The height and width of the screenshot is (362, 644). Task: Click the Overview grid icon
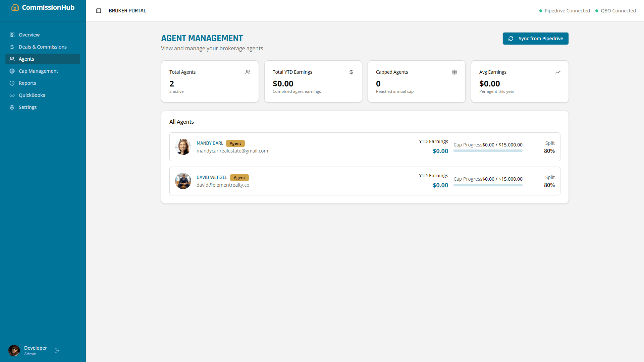[x=12, y=35]
